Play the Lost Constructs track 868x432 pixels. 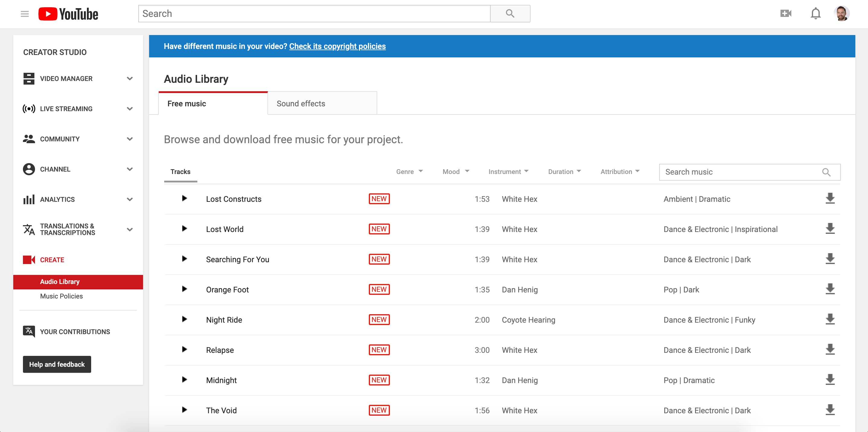click(184, 198)
